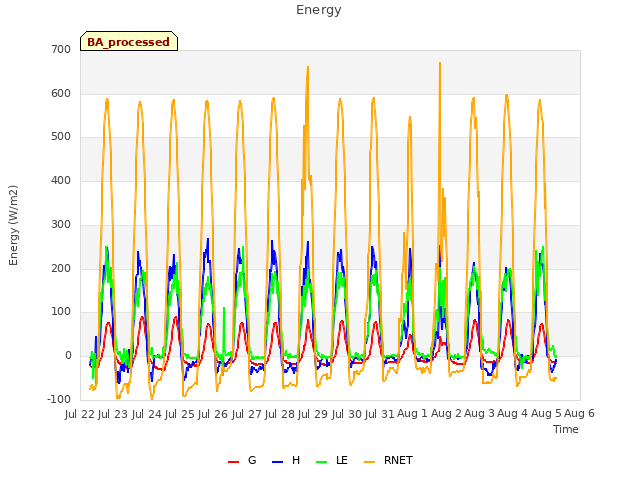Click the Aug 6 x-axis date label

[579, 414]
